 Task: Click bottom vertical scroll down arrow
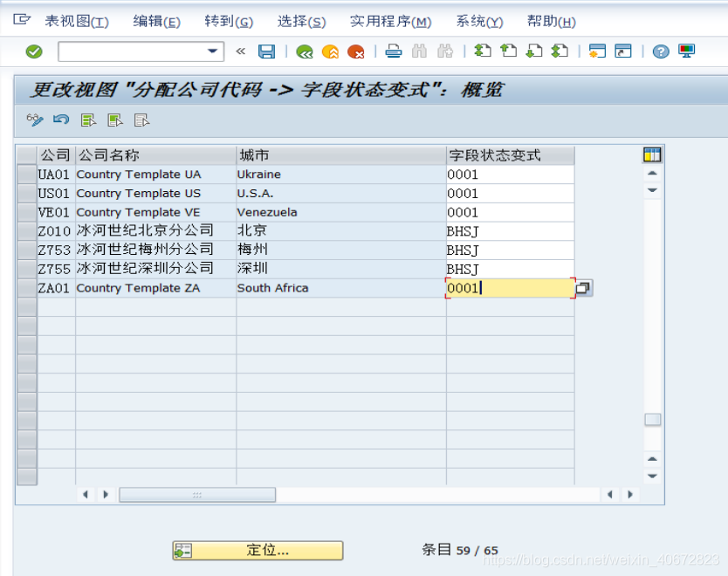(652, 477)
